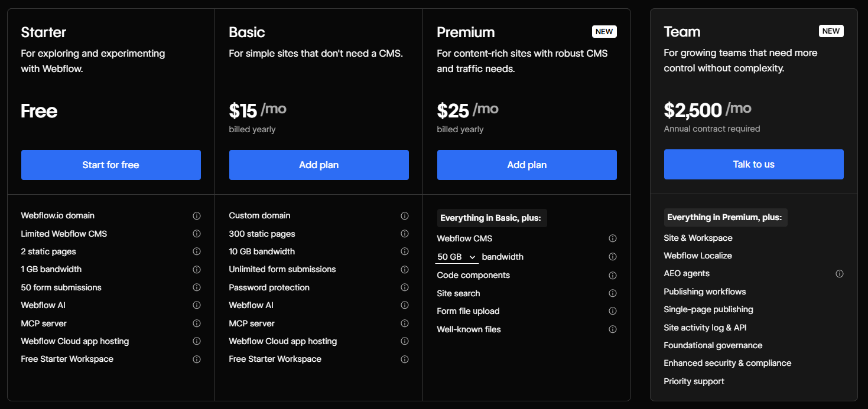Open the 50 GB bandwidth dropdown
The image size is (868, 409).
click(457, 257)
